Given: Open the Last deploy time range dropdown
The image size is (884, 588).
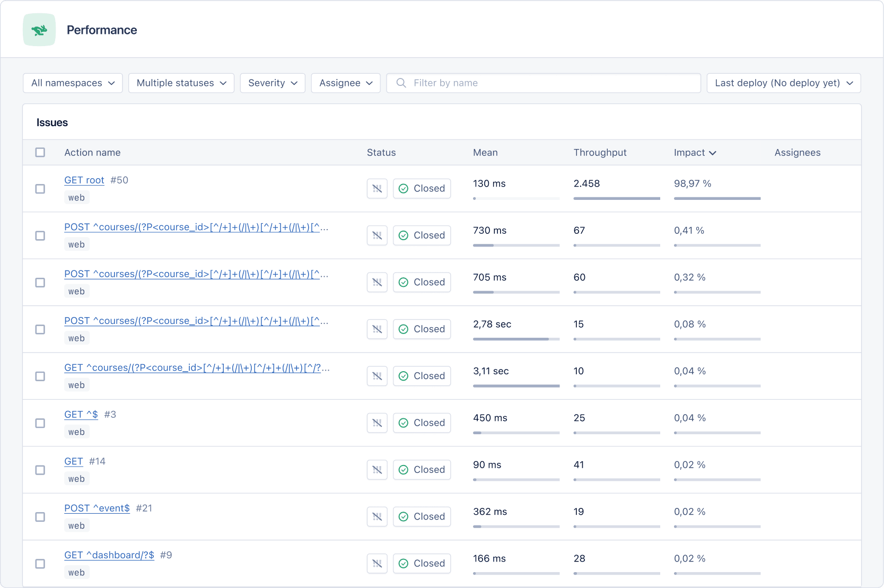Looking at the screenshot, I should click(784, 83).
